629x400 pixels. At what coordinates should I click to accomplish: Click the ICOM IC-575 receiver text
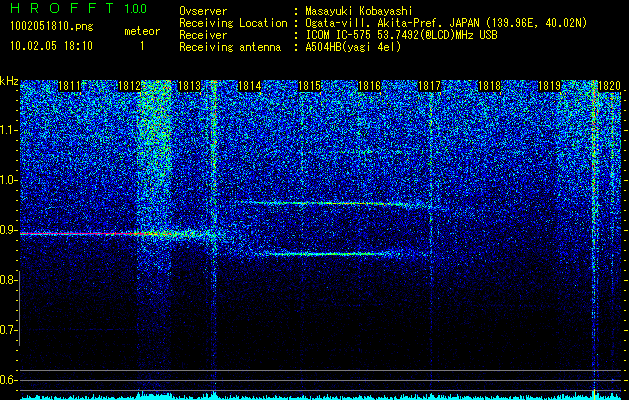[401, 35]
